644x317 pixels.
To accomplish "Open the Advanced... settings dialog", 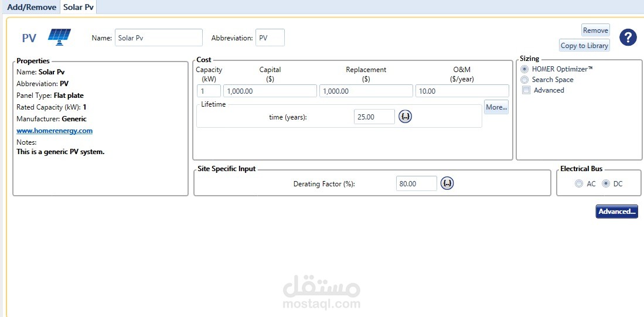I will [616, 212].
